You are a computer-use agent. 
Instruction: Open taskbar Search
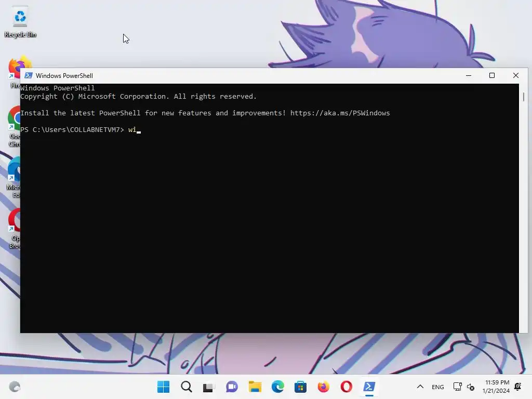click(187, 387)
